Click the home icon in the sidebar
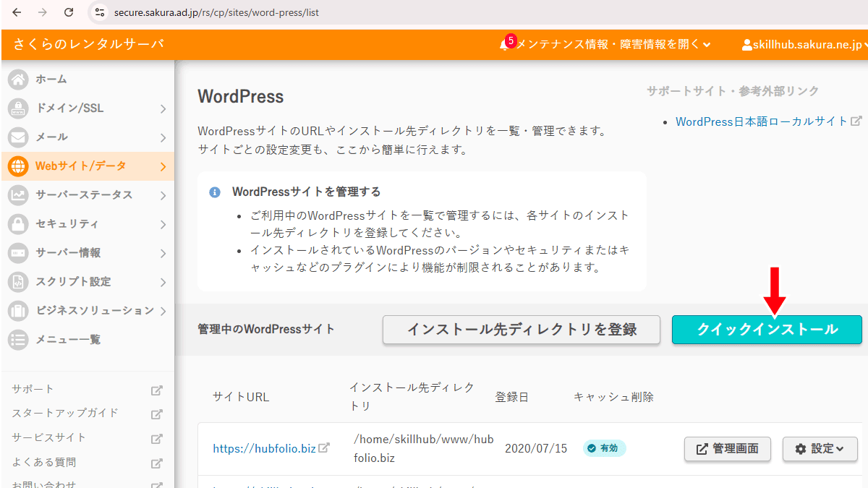Image resolution: width=868 pixels, height=488 pixels. point(18,80)
